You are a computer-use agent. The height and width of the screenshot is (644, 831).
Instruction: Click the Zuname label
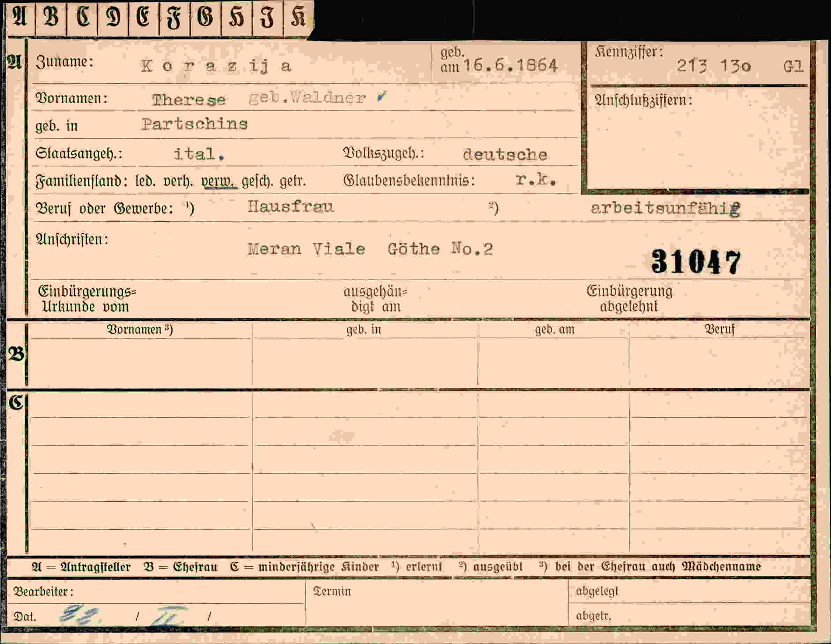click(65, 62)
